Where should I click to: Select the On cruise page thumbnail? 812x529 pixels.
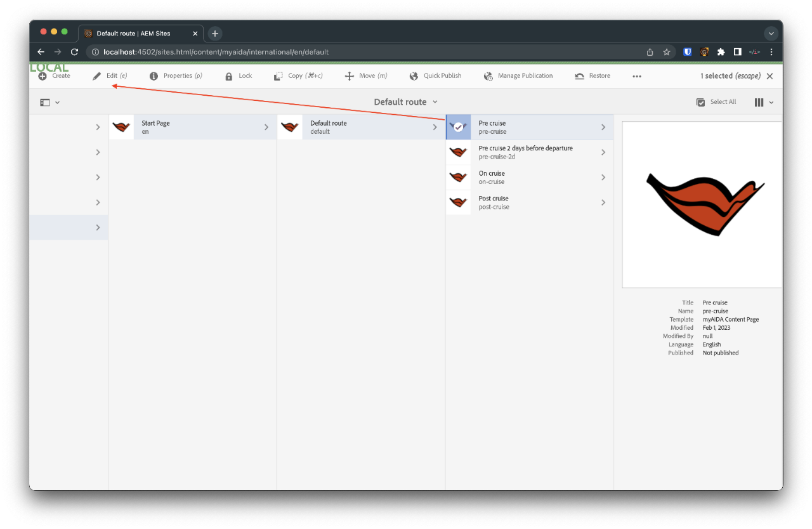pyautogui.click(x=459, y=177)
